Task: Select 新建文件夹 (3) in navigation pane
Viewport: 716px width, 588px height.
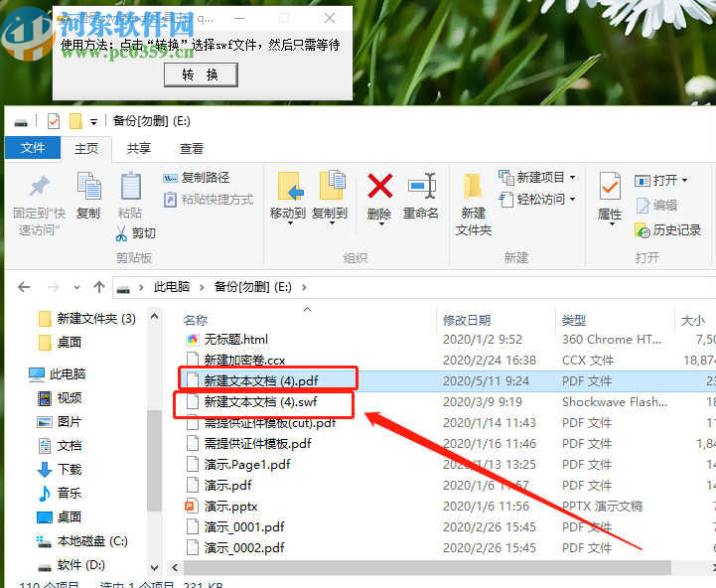Action: point(87,319)
